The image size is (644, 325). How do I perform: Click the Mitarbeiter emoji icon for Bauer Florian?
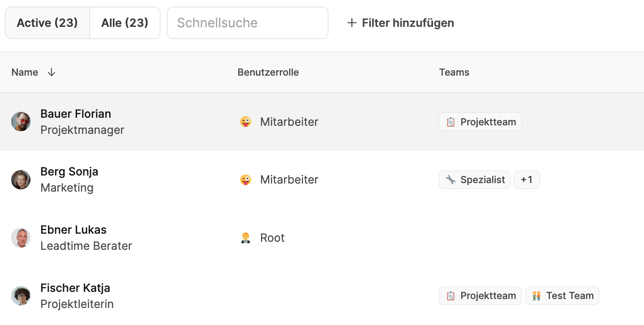coord(245,122)
